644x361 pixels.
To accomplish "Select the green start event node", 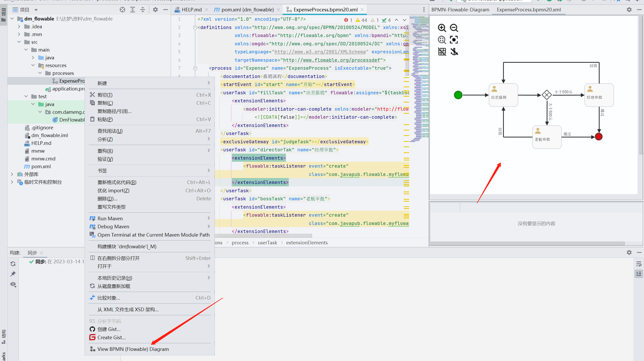I will click(x=458, y=95).
